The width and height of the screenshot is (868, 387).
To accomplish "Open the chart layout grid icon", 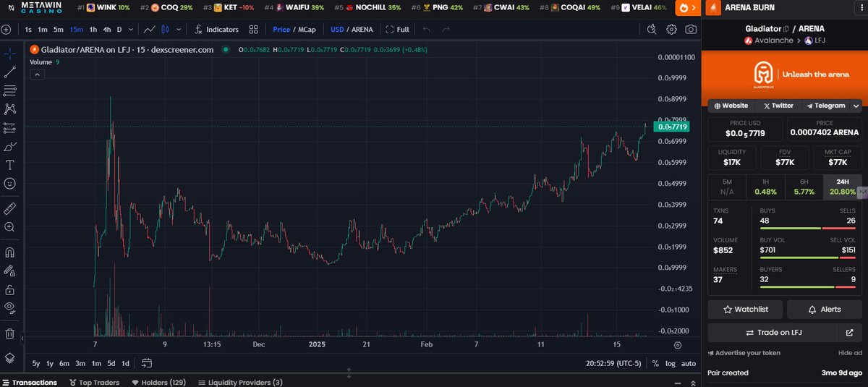I will click(253, 30).
